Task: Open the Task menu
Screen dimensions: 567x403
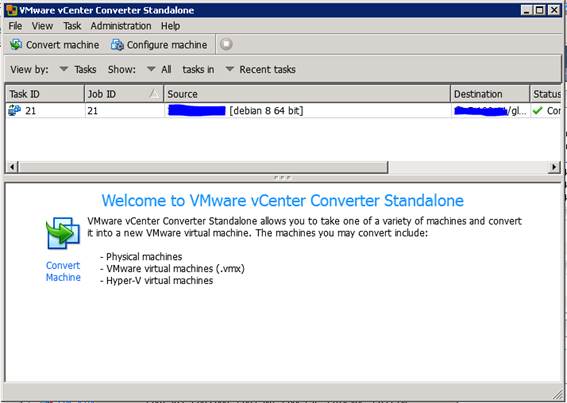Action: (72, 26)
